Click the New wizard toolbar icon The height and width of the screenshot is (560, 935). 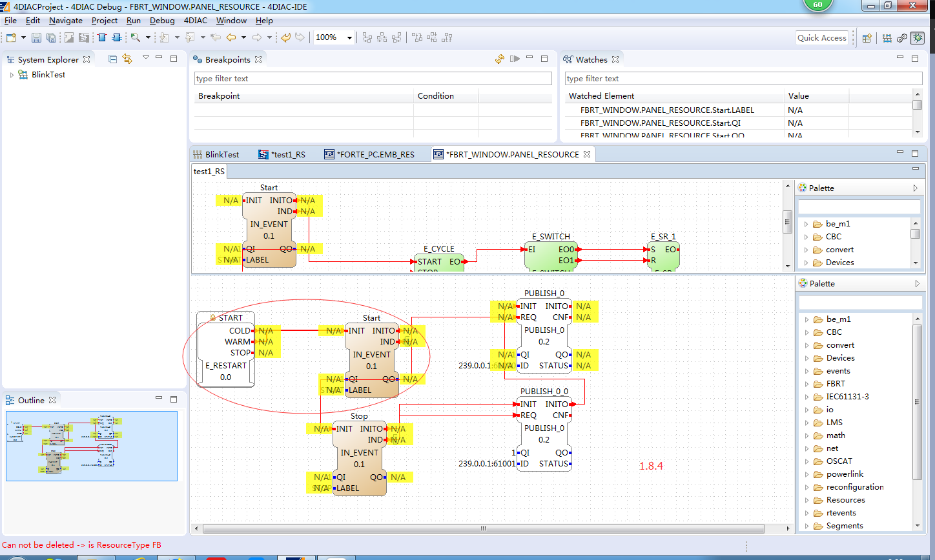point(11,37)
